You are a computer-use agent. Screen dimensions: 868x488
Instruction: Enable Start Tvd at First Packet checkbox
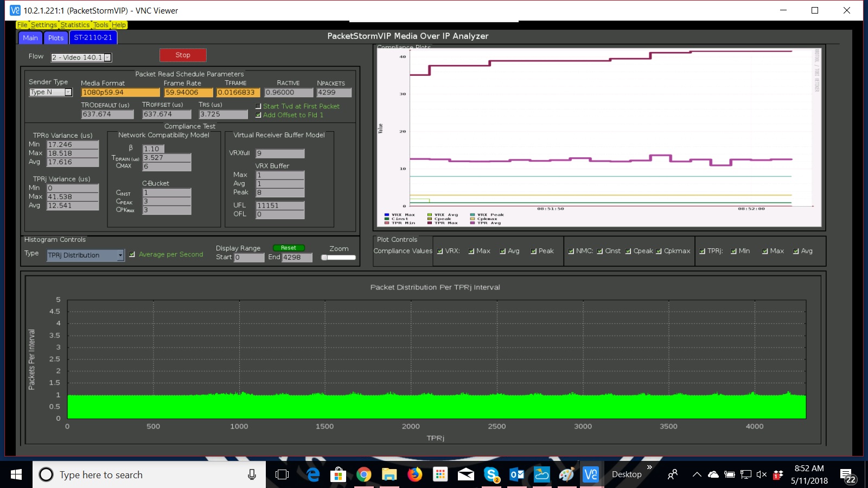tap(259, 107)
